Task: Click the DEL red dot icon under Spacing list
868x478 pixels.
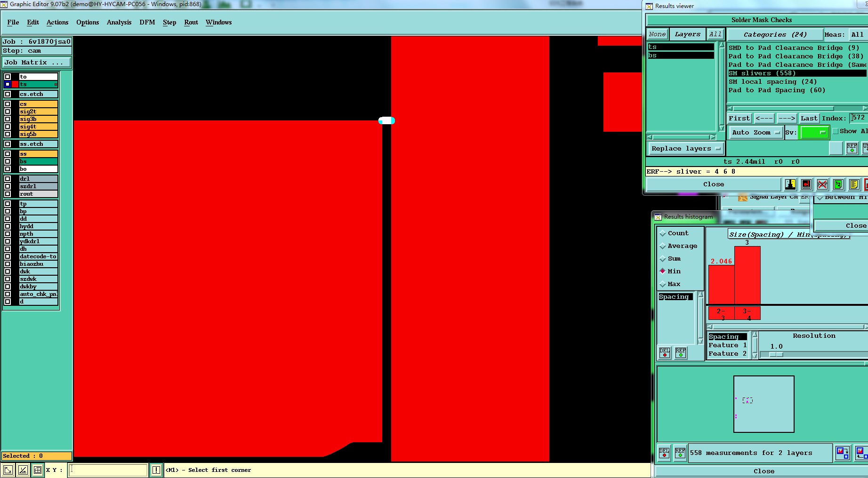Action: 665,352
